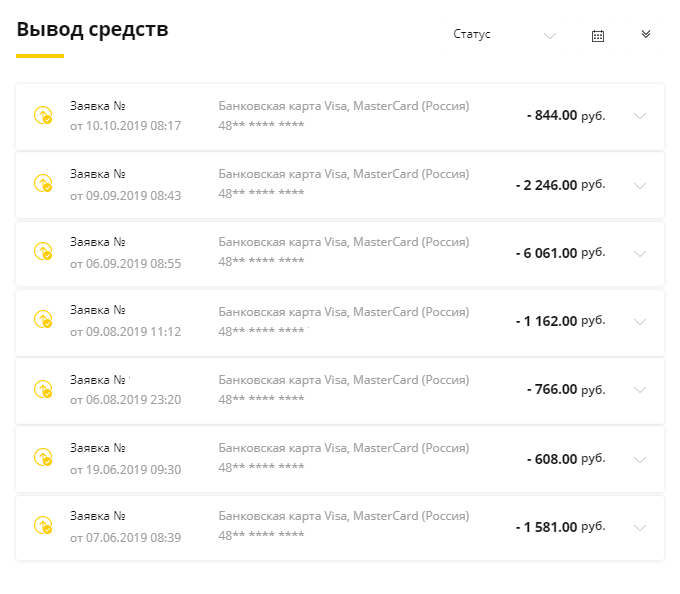This screenshot has height=594, width=680.
Task: Expand the 844.00 руб. withdrawal row
Action: tap(640, 116)
